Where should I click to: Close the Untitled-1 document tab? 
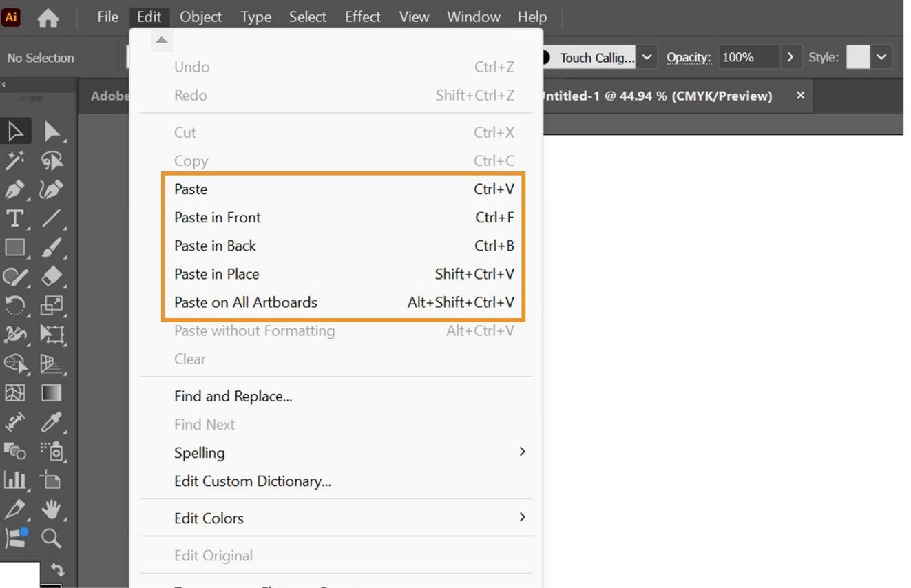[799, 96]
